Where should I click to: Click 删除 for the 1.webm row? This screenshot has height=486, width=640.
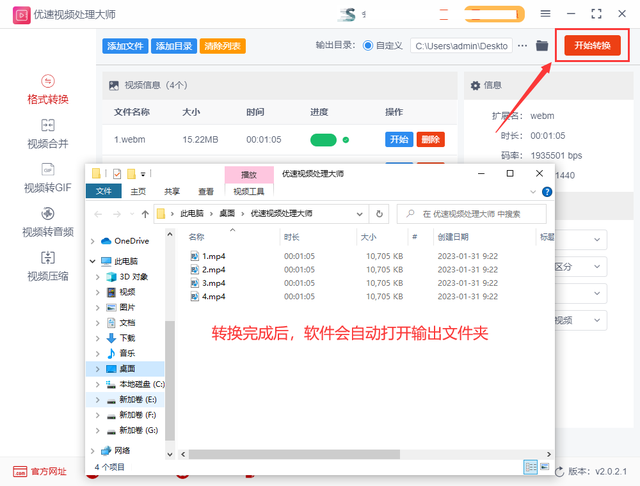[x=431, y=140]
